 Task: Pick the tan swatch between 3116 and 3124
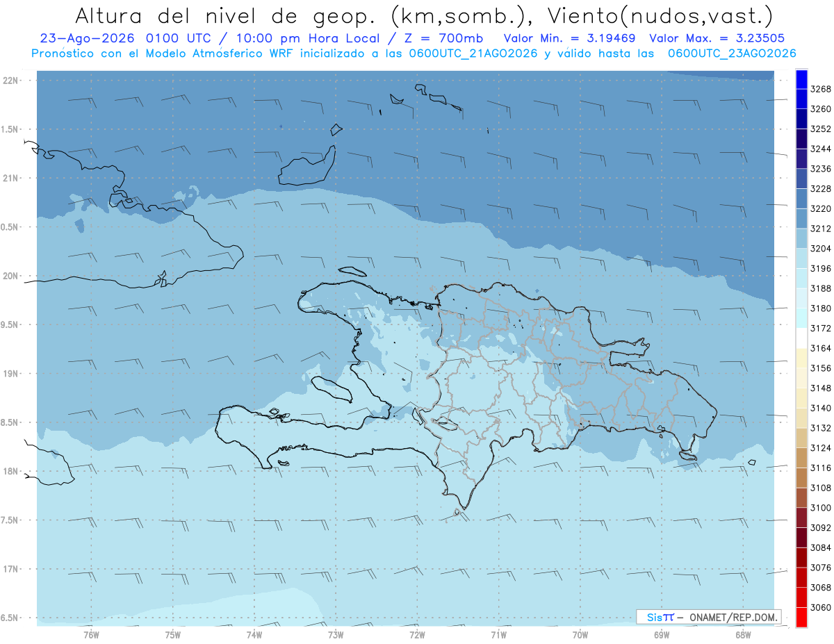click(801, 458)
